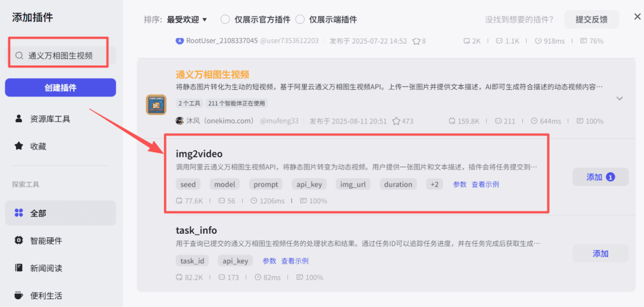Open 查看示例 link for img2video
This screenshot has height=307, width=644.
point(485,184)
